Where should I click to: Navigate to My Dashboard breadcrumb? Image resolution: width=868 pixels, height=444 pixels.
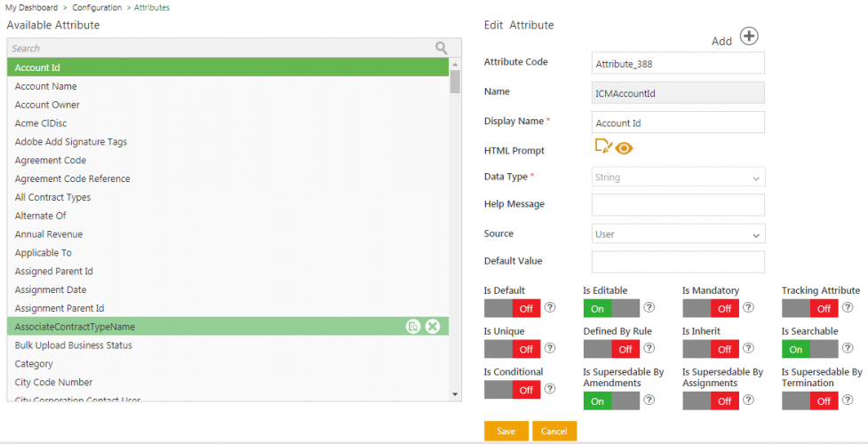point(32,7)
